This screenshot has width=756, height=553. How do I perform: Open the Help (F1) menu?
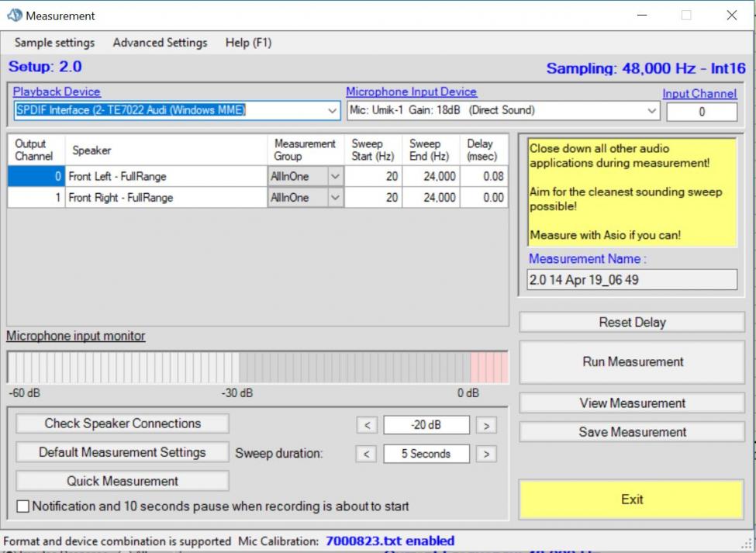click(x=248, y=43)
